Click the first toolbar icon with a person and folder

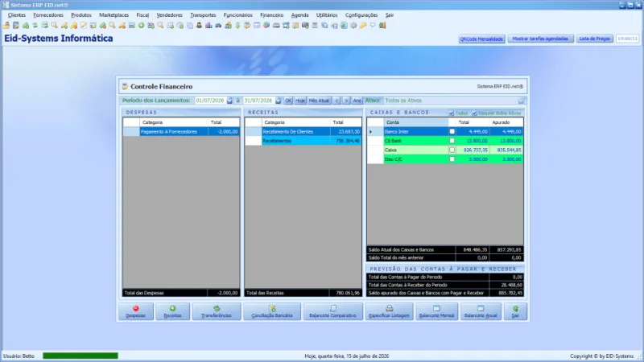pos(6,26)
